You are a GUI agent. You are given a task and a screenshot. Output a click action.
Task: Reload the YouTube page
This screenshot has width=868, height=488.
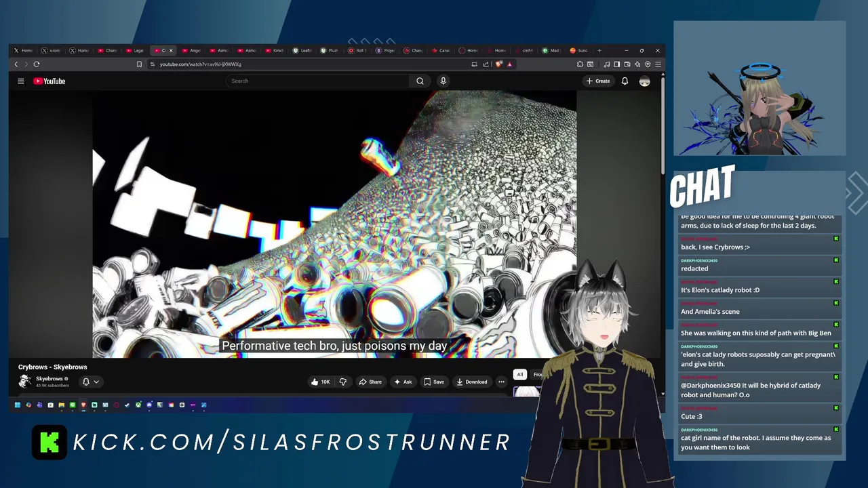point(37,64)
